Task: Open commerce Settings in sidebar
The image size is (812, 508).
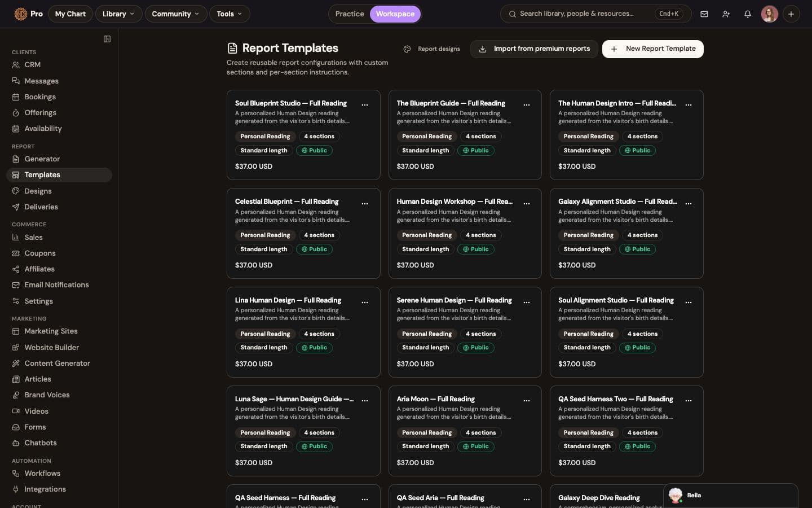Action: [x=59, y=301]
